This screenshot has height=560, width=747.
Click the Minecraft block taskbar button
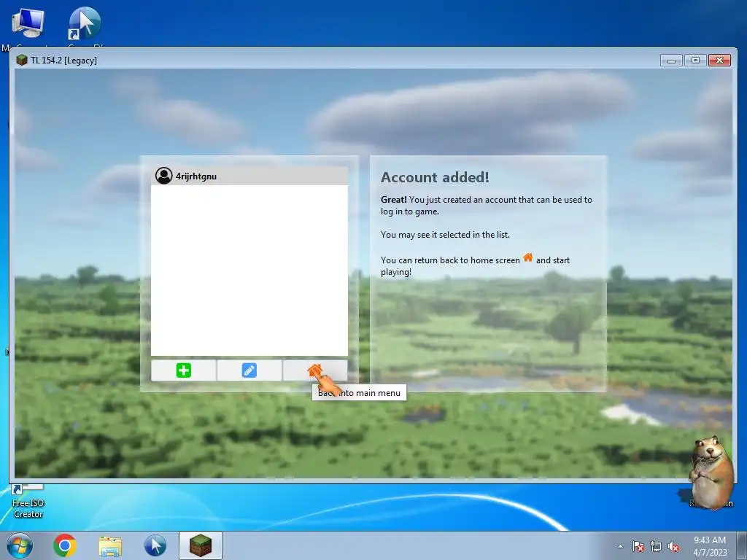click(x=201, y=545)
